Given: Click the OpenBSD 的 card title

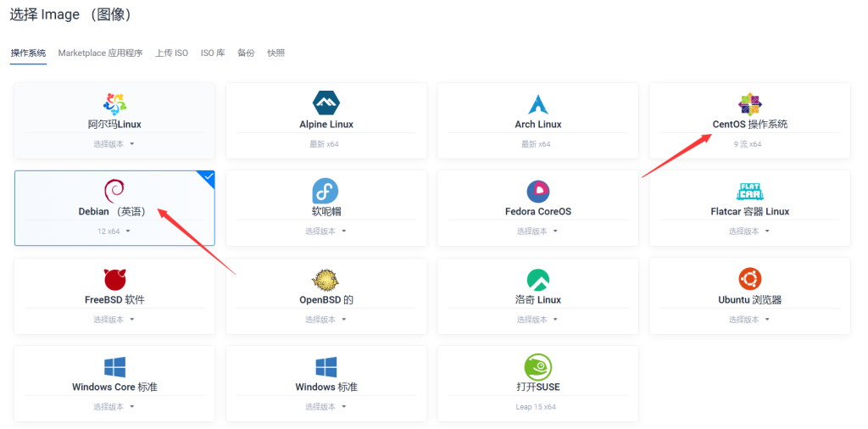Looking at the screenshot, I should (x=326, y=300).
